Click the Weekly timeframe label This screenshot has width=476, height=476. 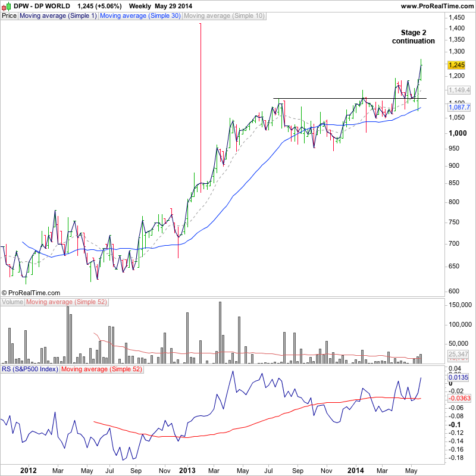click(x=140, y=6)
